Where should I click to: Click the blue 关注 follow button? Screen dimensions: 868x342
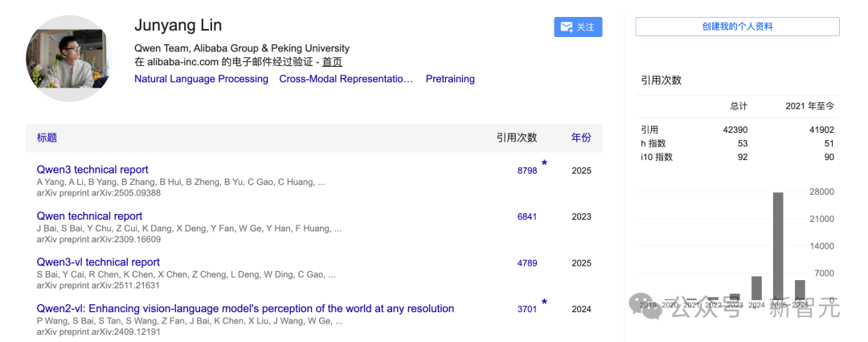click(x=578, y=27)
